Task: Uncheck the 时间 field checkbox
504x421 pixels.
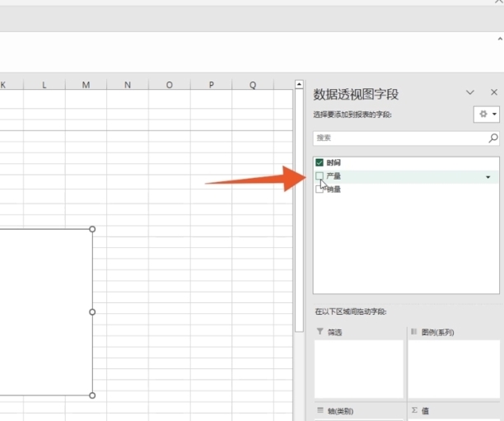Action: [x=320, y=163]
